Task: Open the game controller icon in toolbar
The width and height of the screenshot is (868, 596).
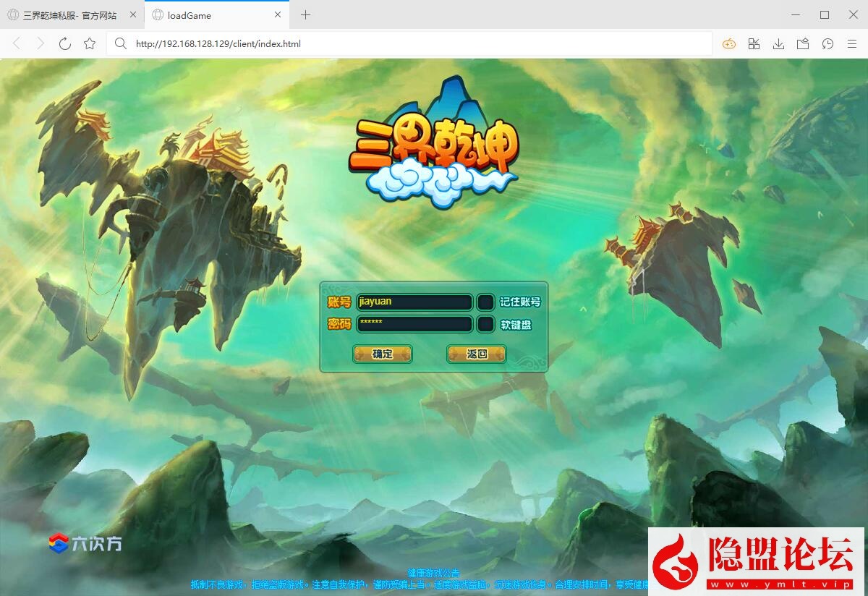Action: pyautogui.click(x=729, y=44)
